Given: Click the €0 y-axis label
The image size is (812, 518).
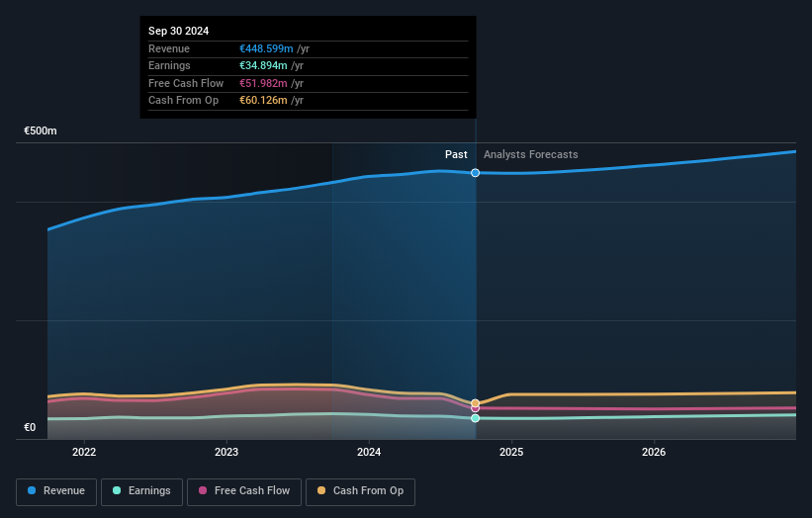Looking at the screenshot, I should coord(30,427).
